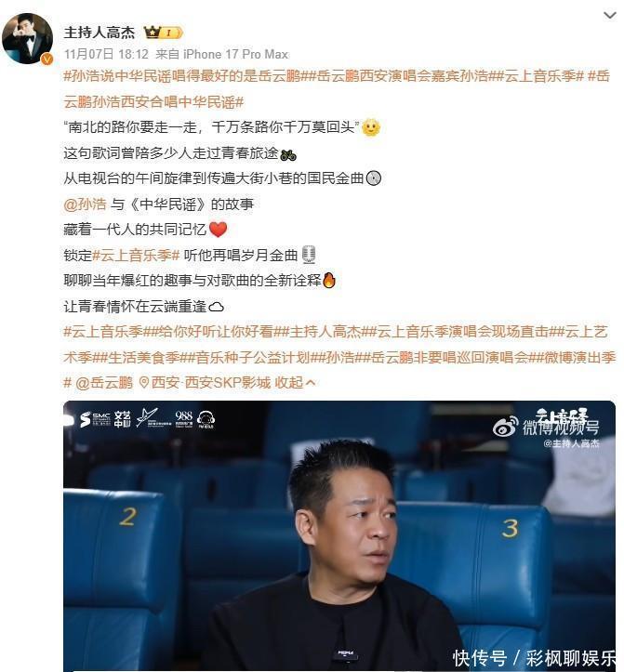Open the 主持人高杰 username link
This screenshot has height=672, width=624.
(x=100, y=33)
